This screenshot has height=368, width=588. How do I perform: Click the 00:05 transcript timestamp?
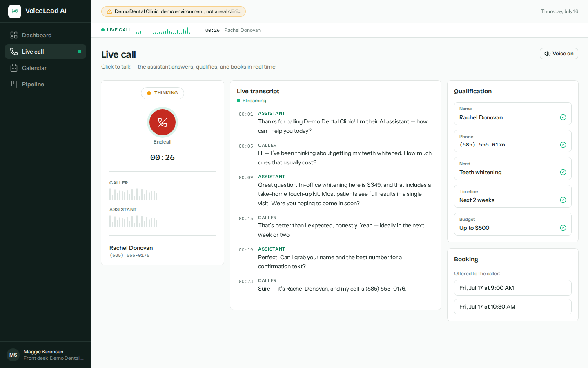point(246,146)
